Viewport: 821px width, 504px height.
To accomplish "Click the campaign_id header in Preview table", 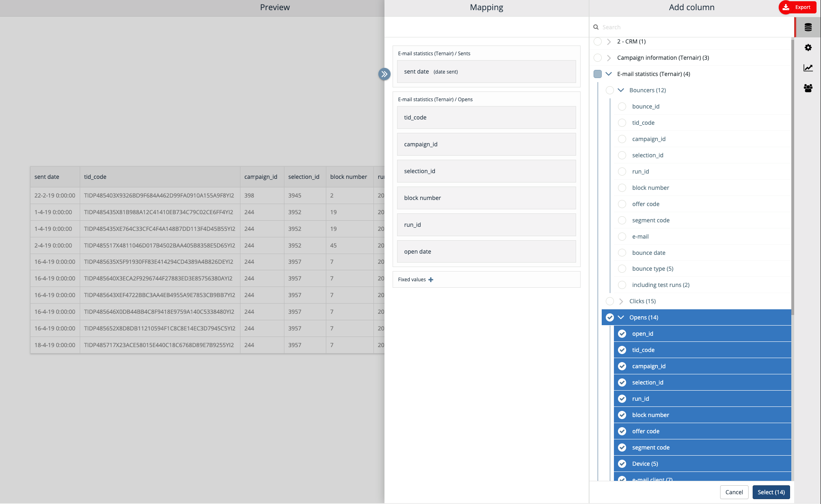I will (x=262, y=177).
